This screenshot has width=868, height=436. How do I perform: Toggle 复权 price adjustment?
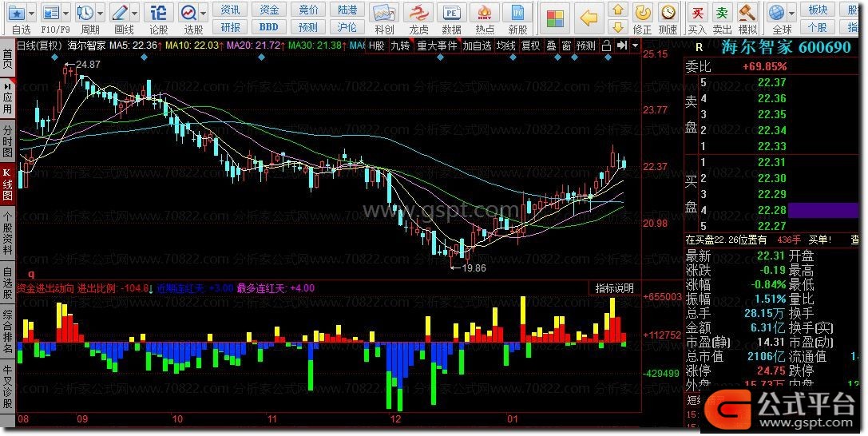pyautogui.click(x=531, y=46)
